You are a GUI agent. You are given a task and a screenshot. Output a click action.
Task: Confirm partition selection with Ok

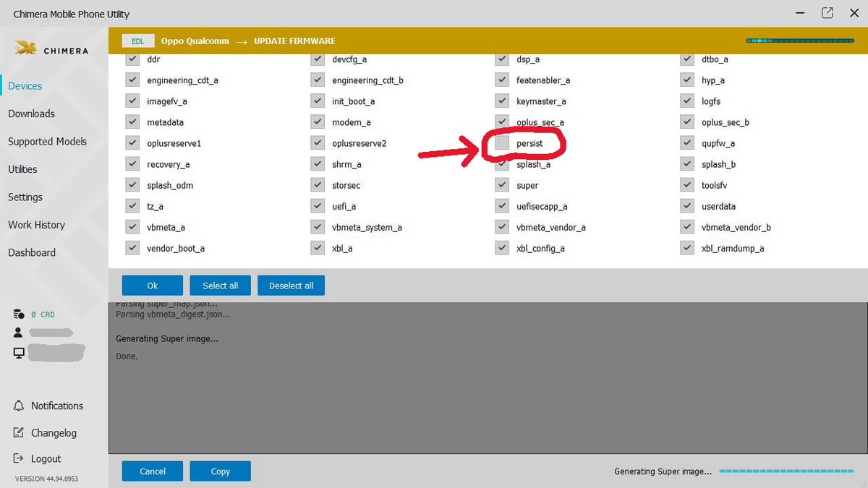153,286
